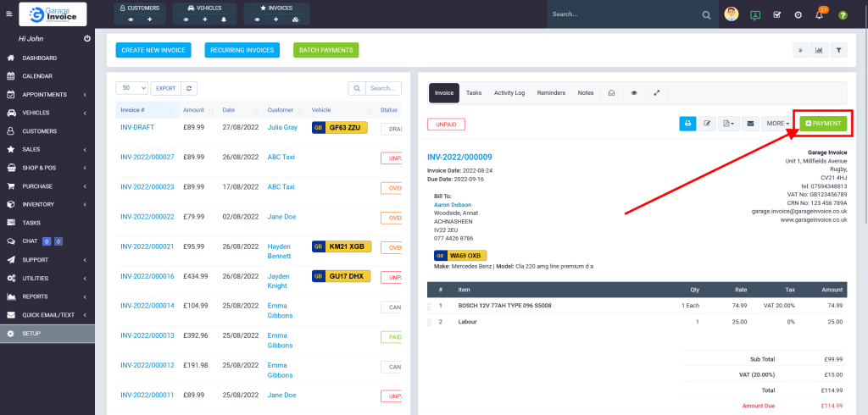Click the filter funnel icon
Viewport: 868px width, 415px height.
coord(838,50)
